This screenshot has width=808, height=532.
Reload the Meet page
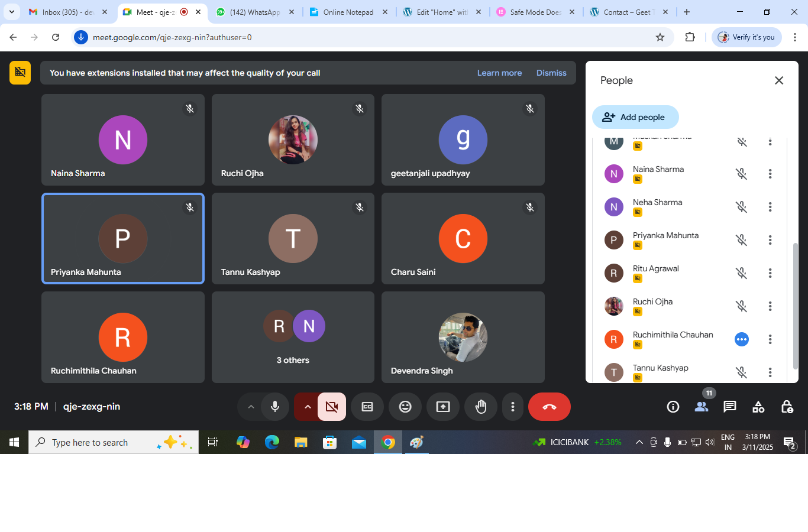(56, 37)
